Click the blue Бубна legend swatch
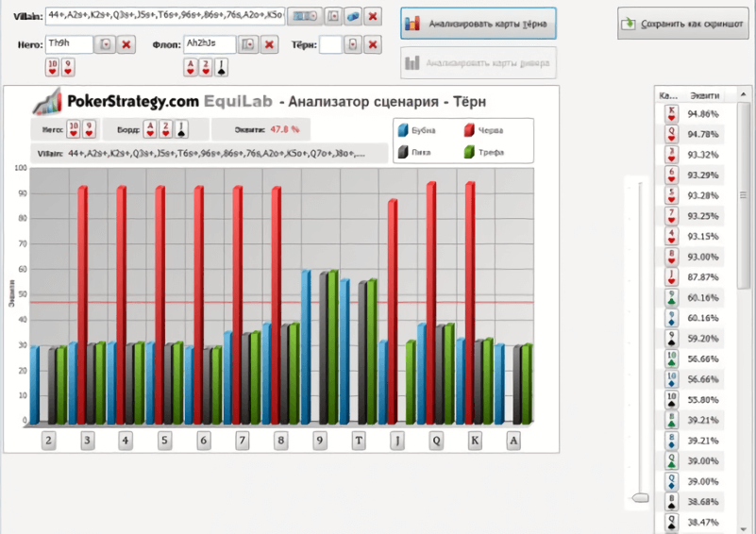756x534 pixels. pyautogui.click(x=403, y=130)
